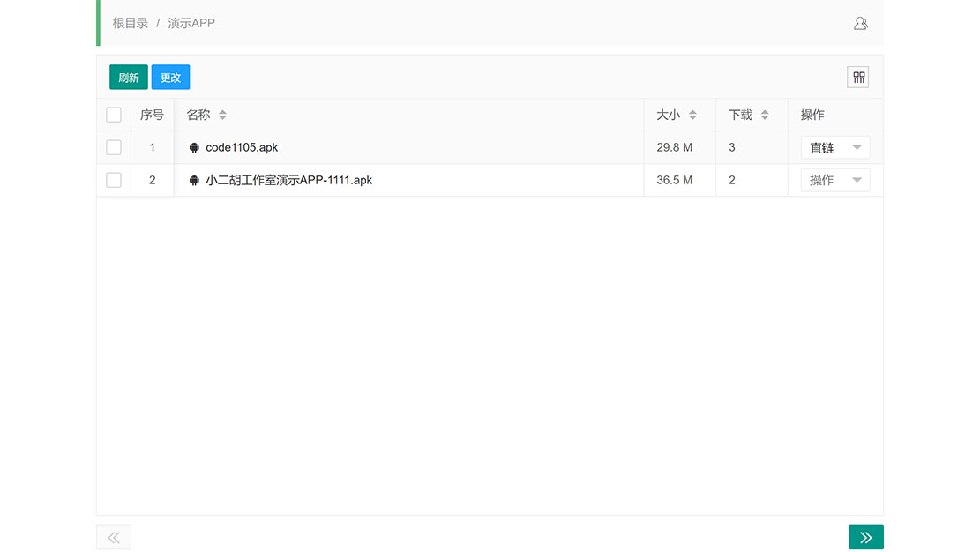Screen dimensions: 980x552
Task: Open the column filter grid icon
Action: pos(857,78)
